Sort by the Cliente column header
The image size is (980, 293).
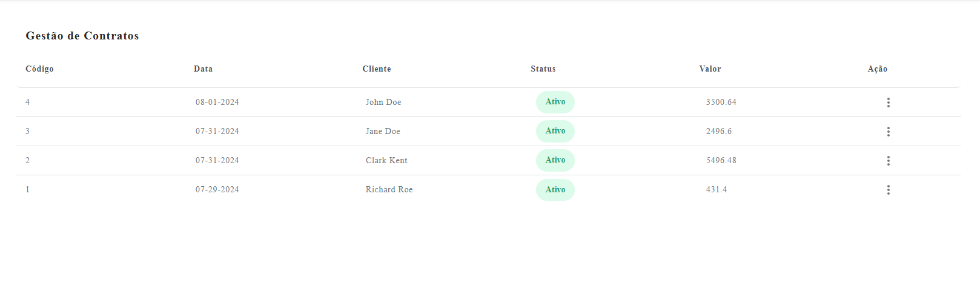[377, 69]
